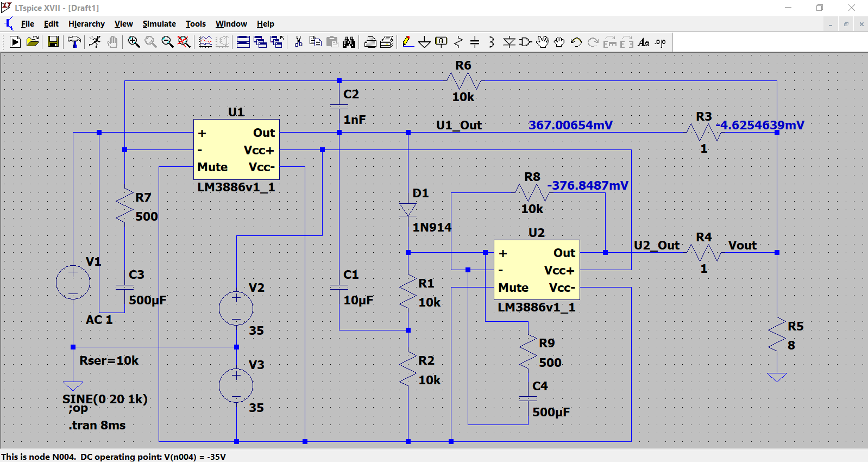868x462 pixels.
Task: Select the Copy tool icon
Action: 315,42
